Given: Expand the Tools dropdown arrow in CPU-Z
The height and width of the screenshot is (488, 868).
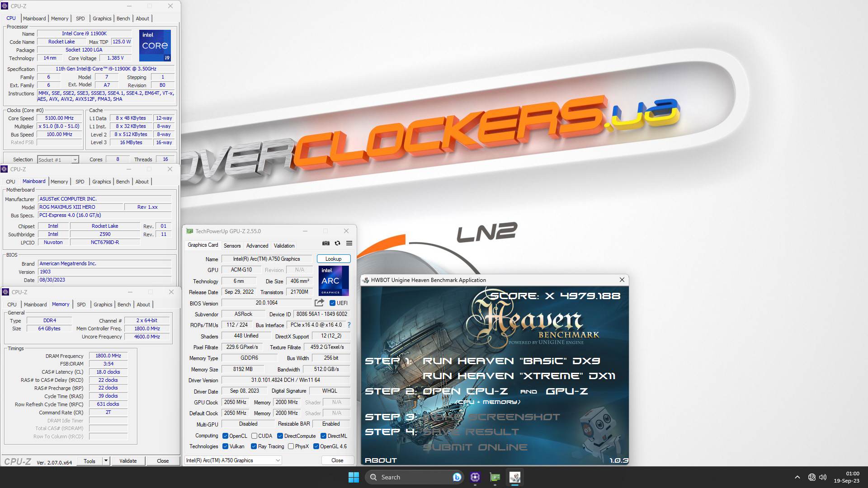Looking at the screenshot, I should tap(106, 461).
